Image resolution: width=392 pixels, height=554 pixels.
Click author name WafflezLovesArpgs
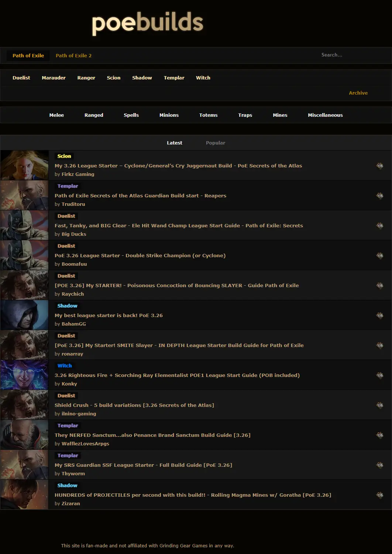(x=85, y=443)
